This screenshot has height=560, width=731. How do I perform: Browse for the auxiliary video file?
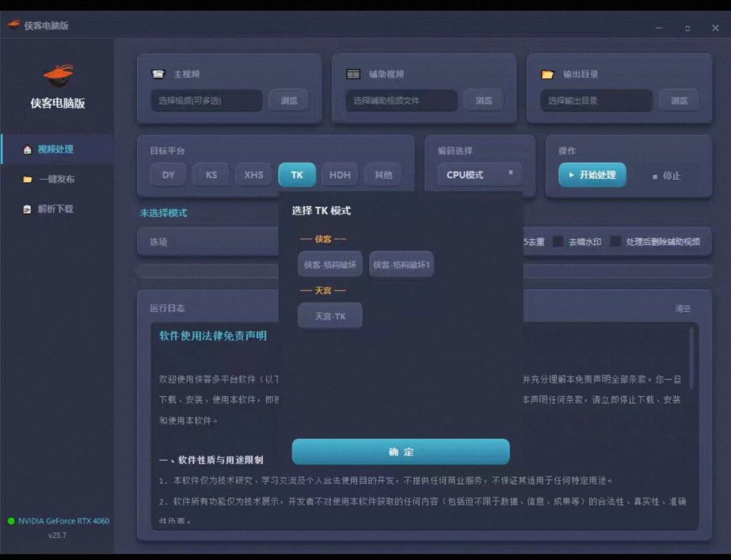484,101
